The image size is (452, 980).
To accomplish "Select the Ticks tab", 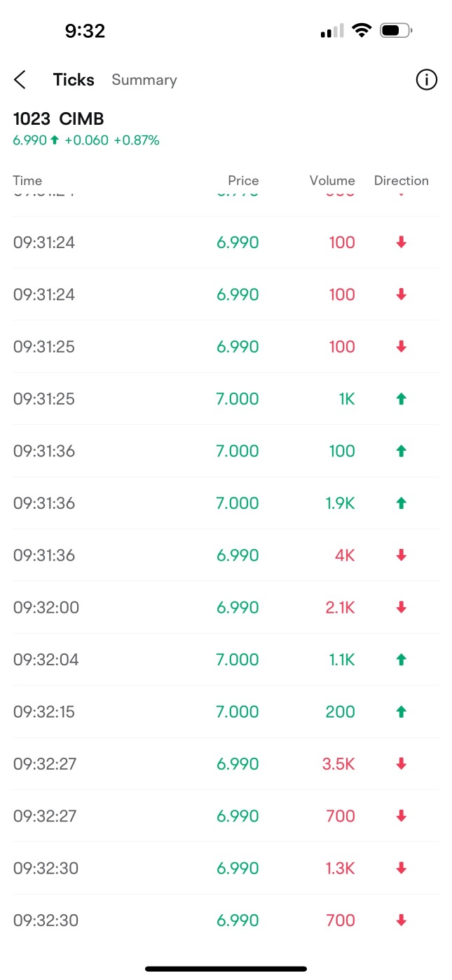I will pos(74,80).
